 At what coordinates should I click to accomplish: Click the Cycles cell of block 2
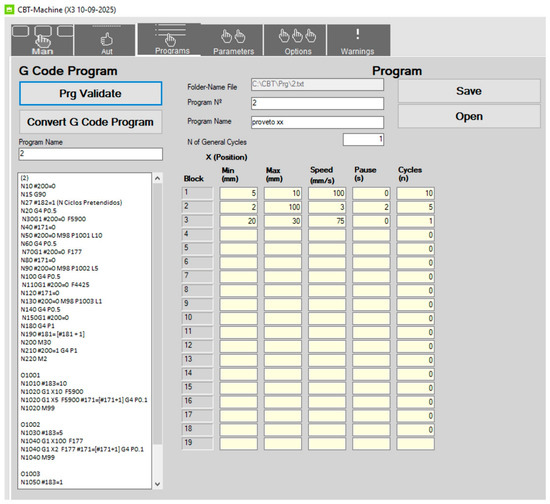point(415,207)
